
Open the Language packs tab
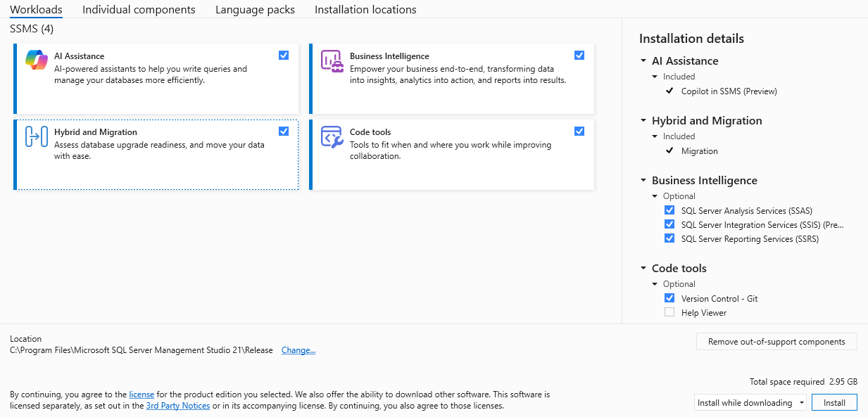coord(255,10)
